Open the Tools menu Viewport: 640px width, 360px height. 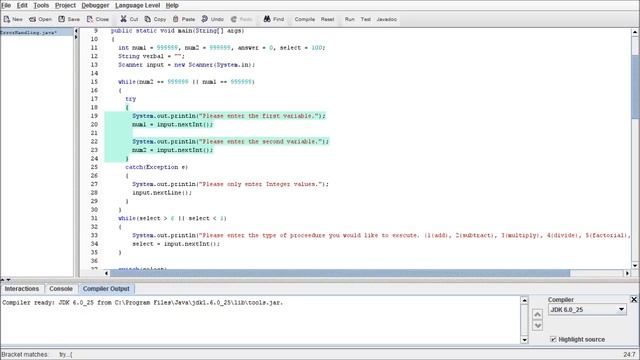pyautogui.click(x=41, y=5)
